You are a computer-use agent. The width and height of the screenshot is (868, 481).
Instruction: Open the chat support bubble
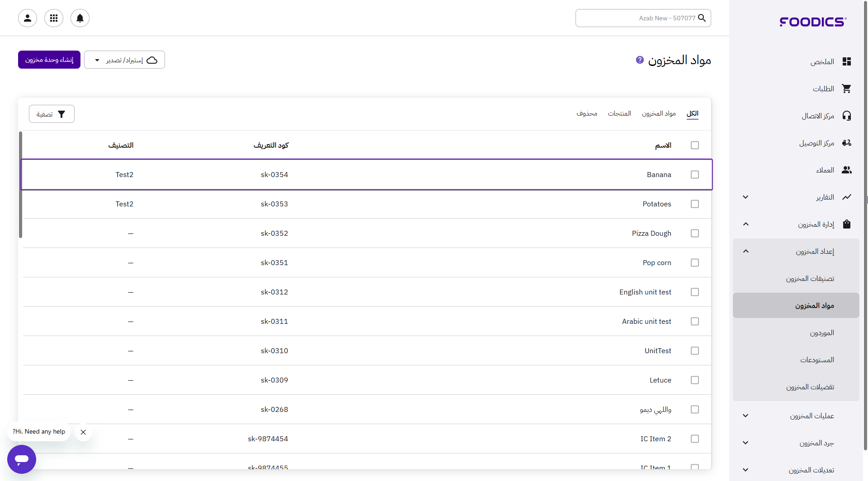pyautogui.click(x=22, y=459)
